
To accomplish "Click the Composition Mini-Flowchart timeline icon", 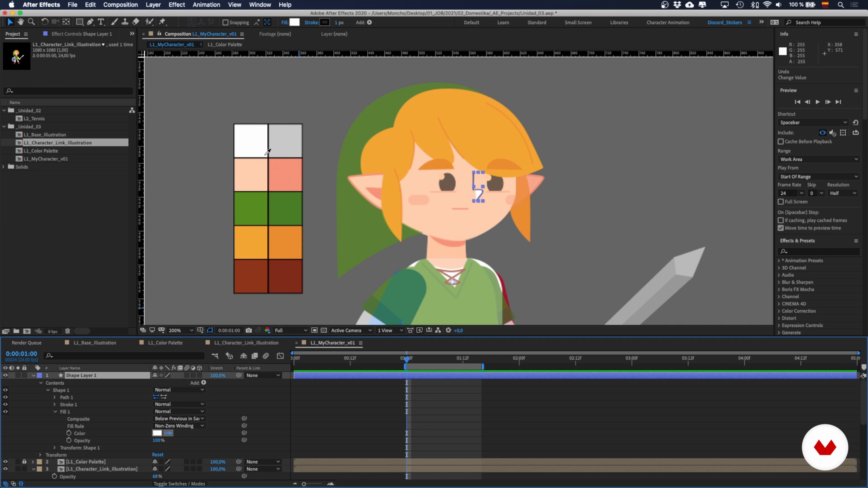I will pos(215,356).
